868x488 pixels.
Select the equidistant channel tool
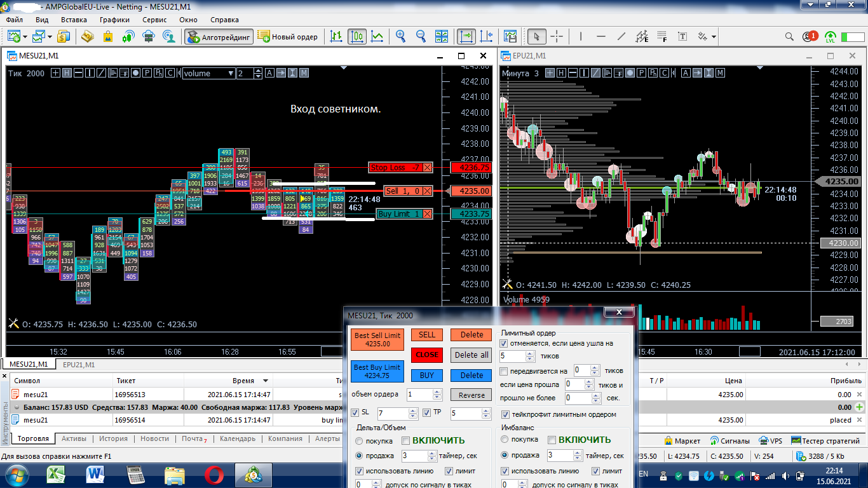642,36
